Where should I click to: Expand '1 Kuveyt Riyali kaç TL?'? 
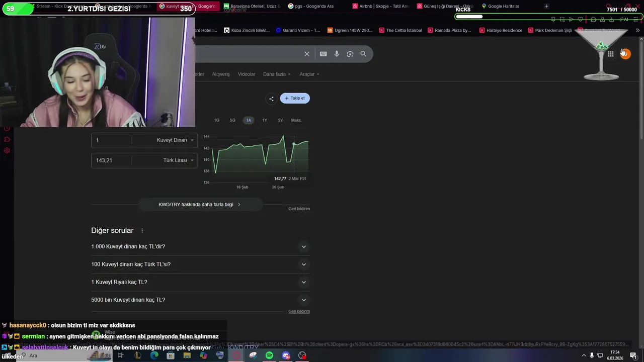pyautogui.click(x=200, y=282)
